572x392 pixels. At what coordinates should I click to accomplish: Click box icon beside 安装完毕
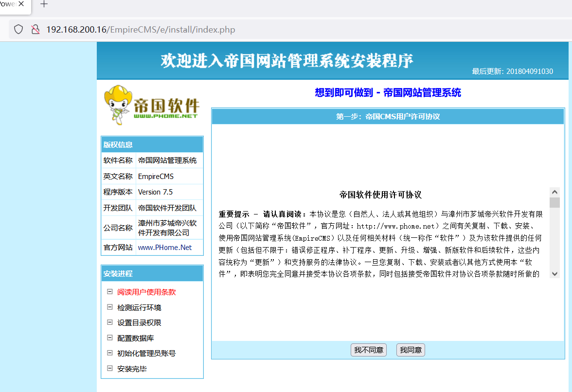coord(109,368)
